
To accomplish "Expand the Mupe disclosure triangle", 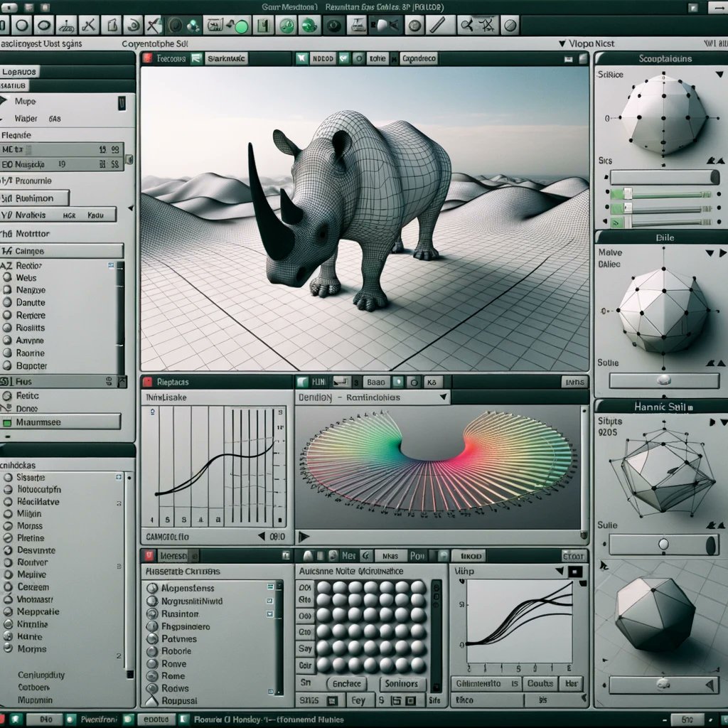I will 4,101.
